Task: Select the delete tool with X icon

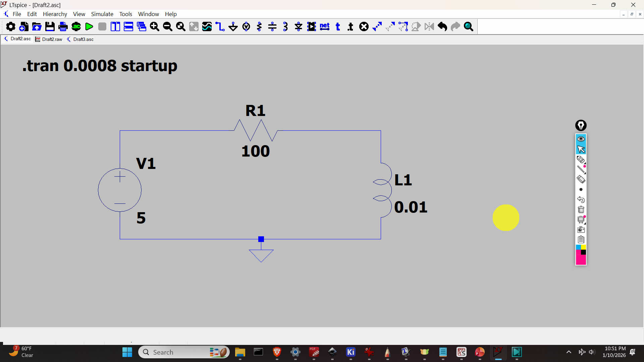Action: click(x=364, y=26)
